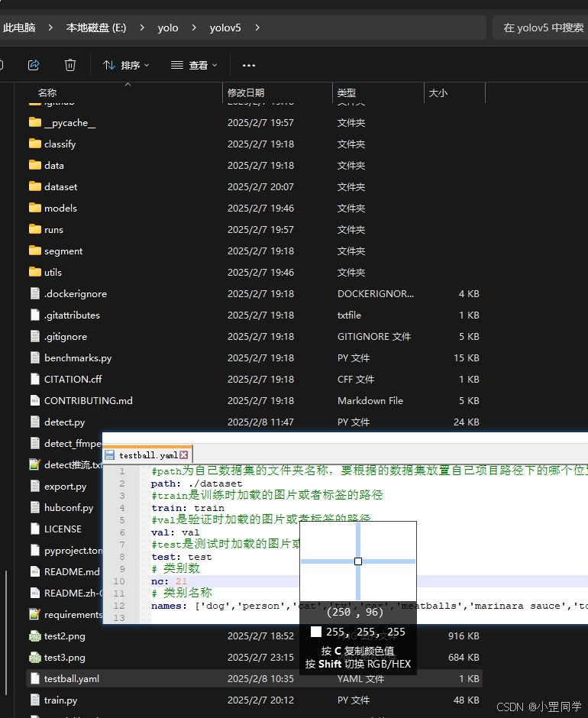Screen dimensions: 588x718
Task: Click line 8 'test: test' in editor
Action: tap(181, 557)
